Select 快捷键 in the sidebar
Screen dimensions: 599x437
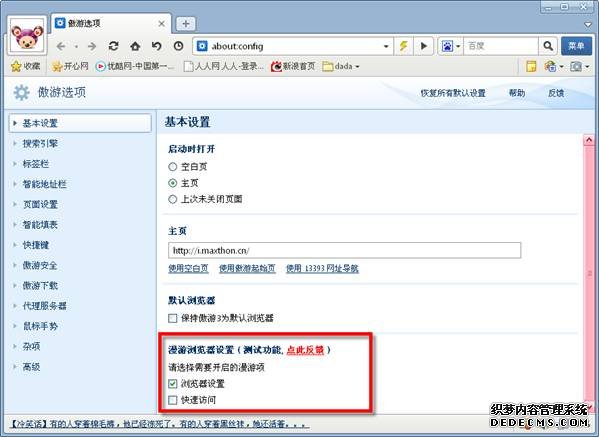pyautogui.click(x=36, y=245)
